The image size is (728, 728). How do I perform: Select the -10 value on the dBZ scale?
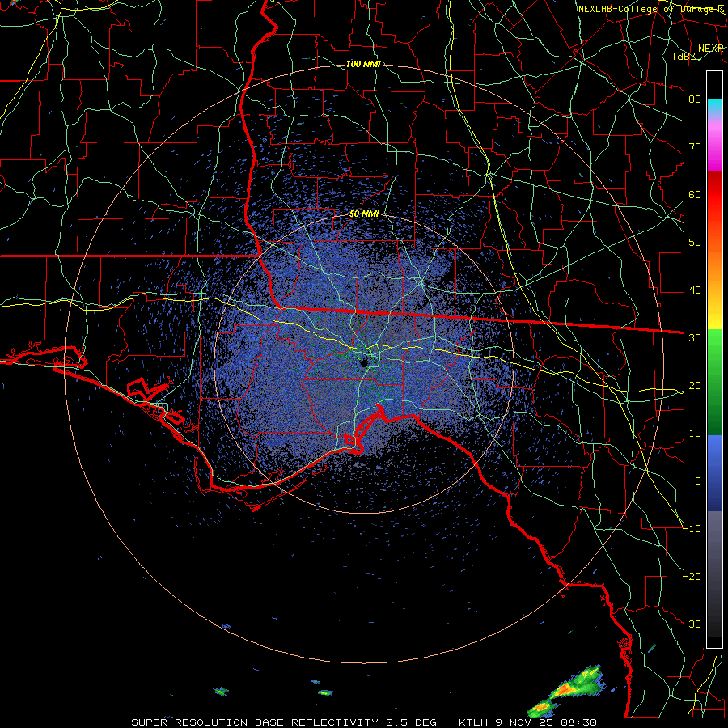tap(692, 529)
